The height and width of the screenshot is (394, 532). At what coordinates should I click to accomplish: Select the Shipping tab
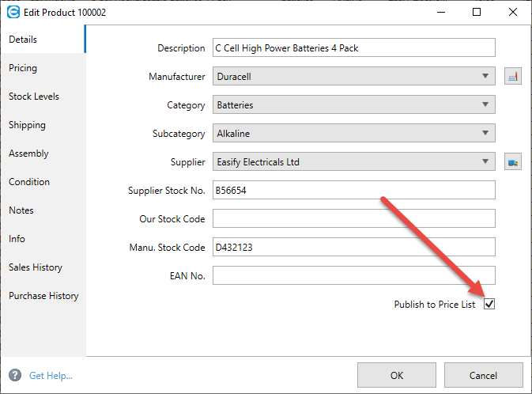pos(27,125)
